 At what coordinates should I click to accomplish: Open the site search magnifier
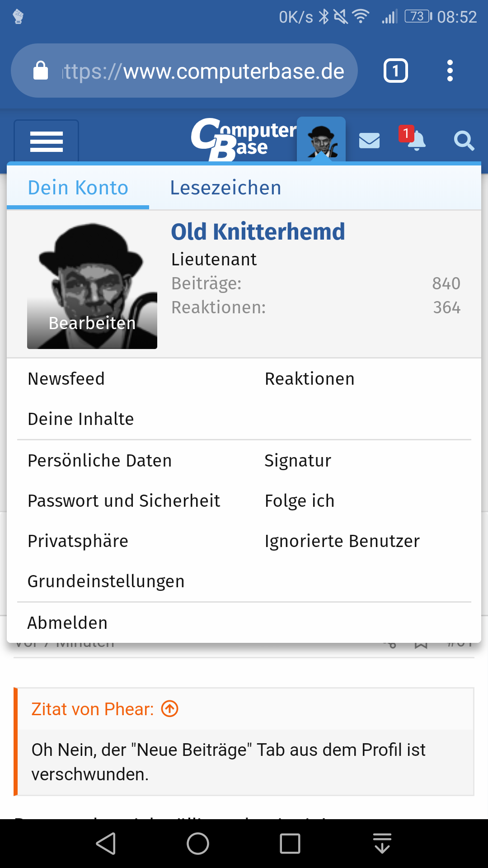click(464, 141)
